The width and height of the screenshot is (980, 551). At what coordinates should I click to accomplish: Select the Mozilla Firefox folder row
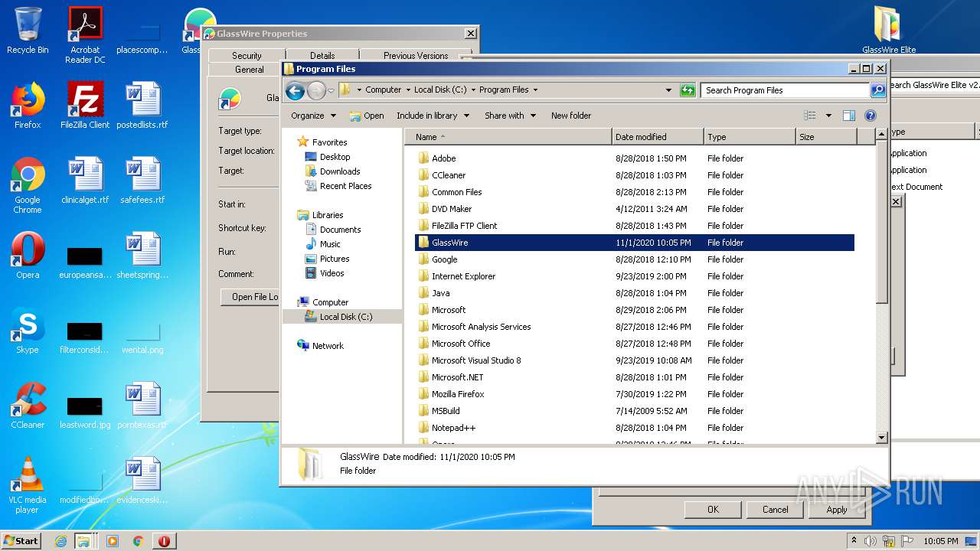634,394
